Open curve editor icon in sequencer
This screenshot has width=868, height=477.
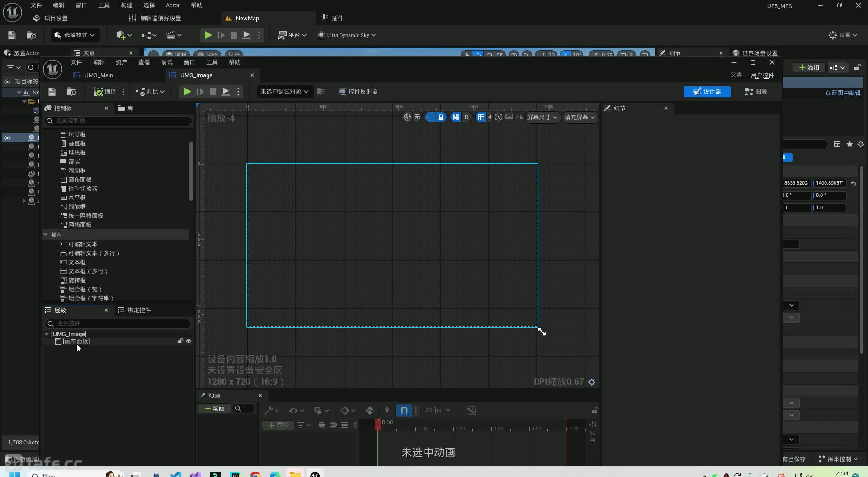[x=471, y=411]
